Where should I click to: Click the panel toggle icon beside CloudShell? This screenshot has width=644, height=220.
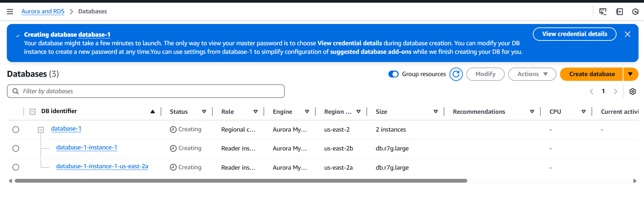[x=619, y=12]
